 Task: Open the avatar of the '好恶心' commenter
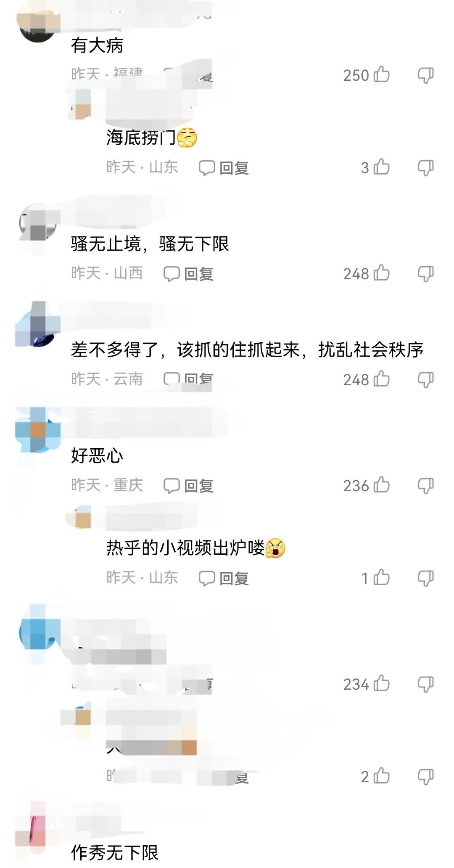pyautogui.click(x=37, y=430)
